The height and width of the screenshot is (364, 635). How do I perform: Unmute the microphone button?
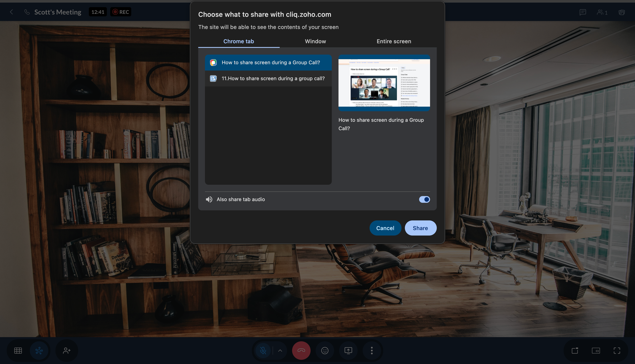pos(263,351)
